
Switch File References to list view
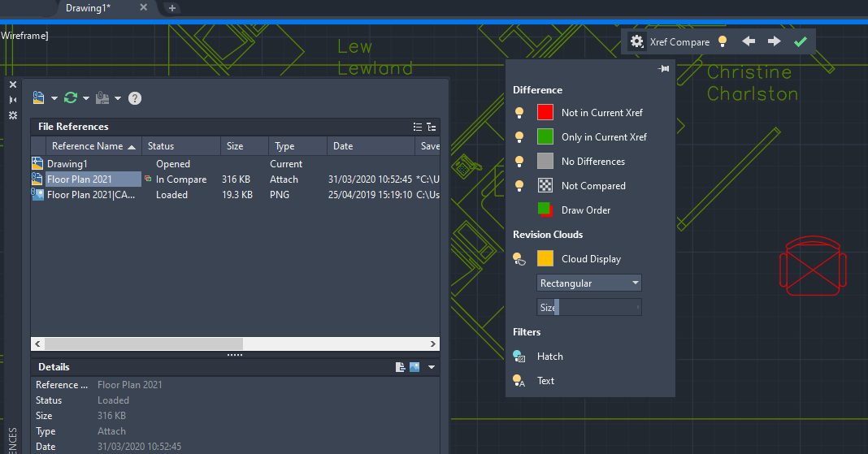pyautogui.click(x=418, y=128)
